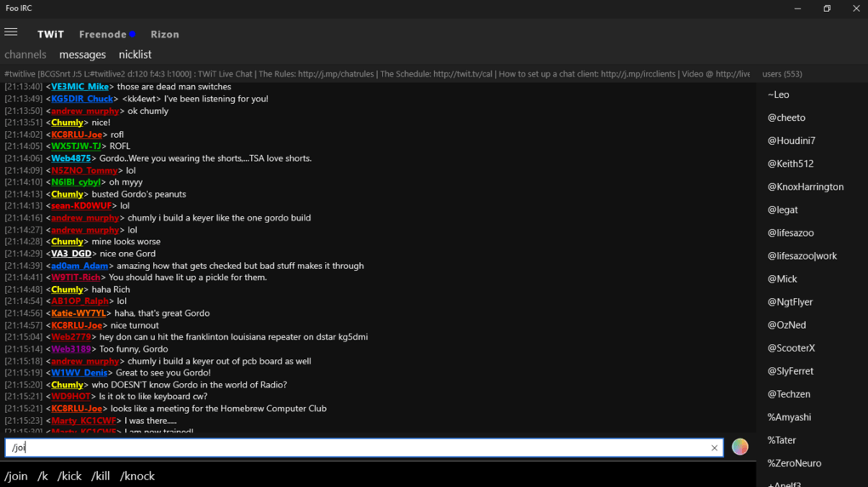
Task: Clear the message input with the X icon
Action: [714, 448]
